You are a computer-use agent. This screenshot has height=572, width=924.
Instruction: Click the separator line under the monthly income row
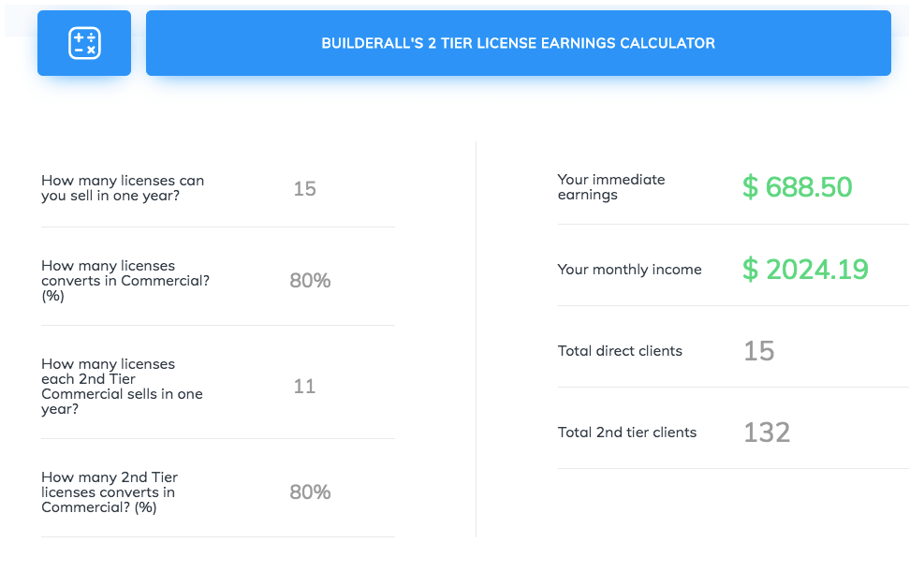pyautogui.click(x=733, y=305)
